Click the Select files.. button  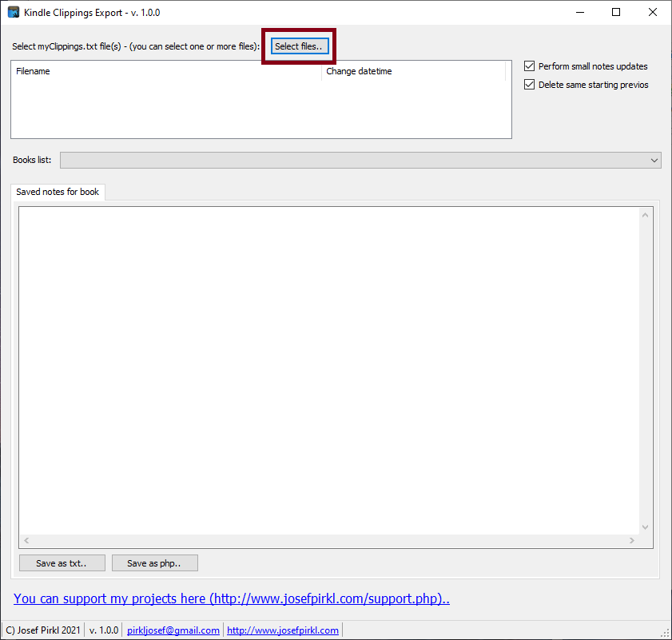(300, 46)
